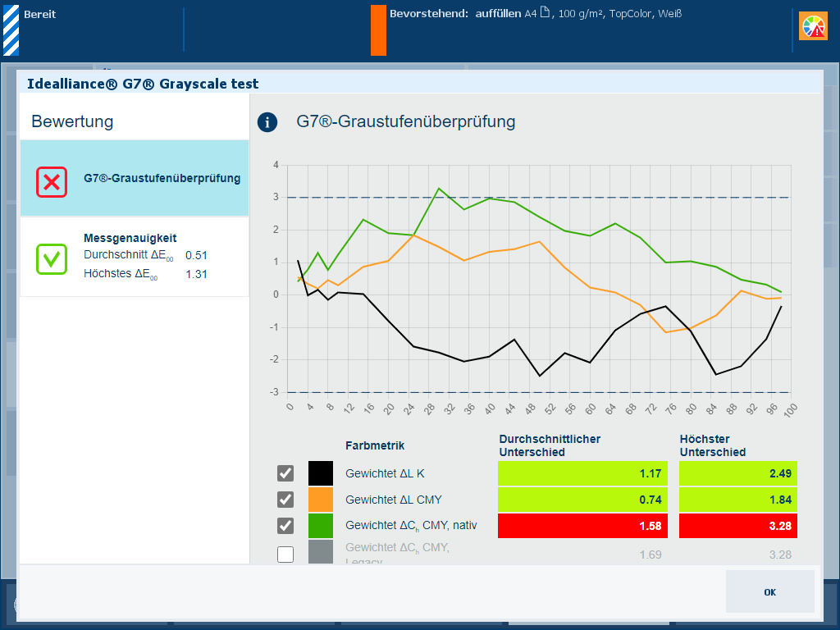Image resolution: width=840 pixels, height=630 pixels.
Task: Click the Höchstes ΔE00 value 1.31
Action: point(196,274)
